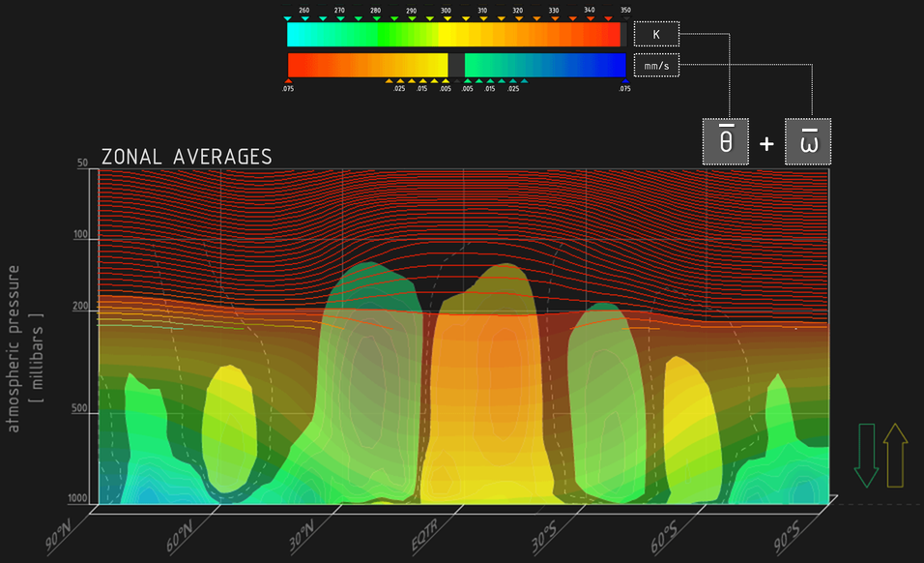Viewport: 924px width, 563px height.
Task: Click the blue triangle marker at right .075
Action: tap(625, 81)
